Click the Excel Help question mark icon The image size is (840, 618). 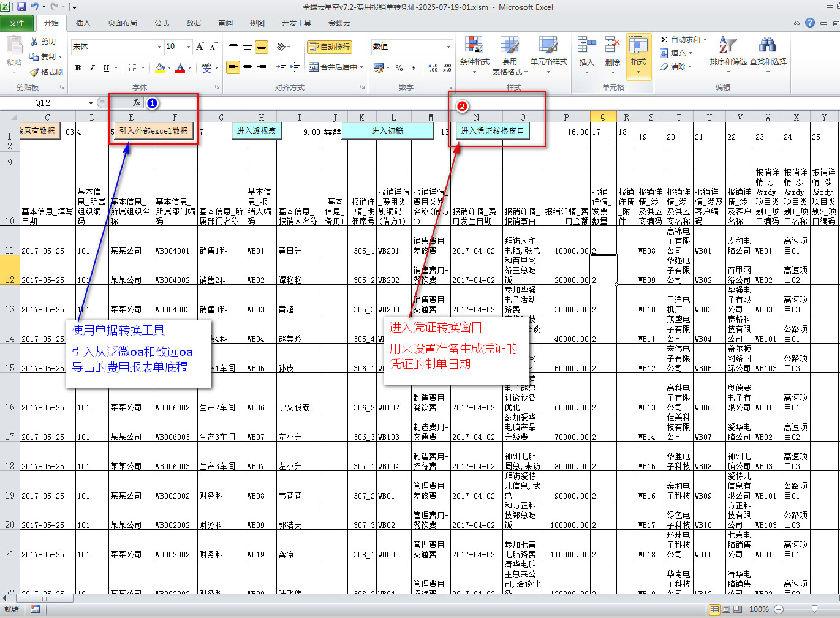click(x=810, y=23)
